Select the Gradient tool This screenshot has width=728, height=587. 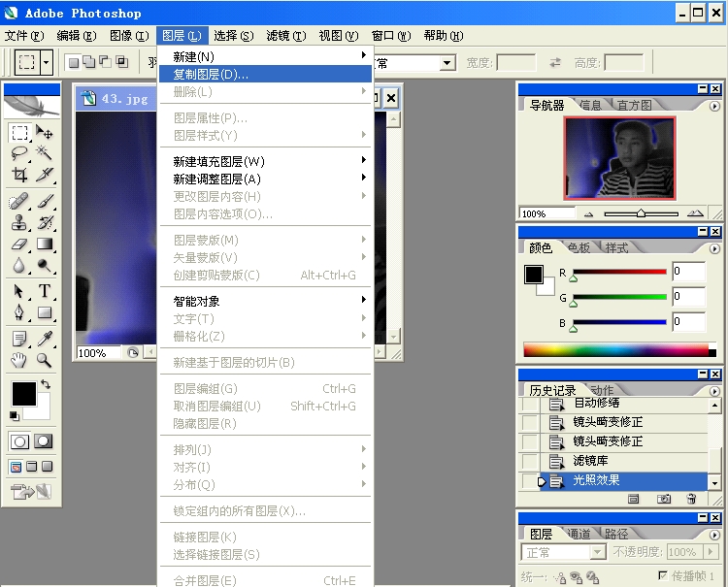(x=45, y=245)
